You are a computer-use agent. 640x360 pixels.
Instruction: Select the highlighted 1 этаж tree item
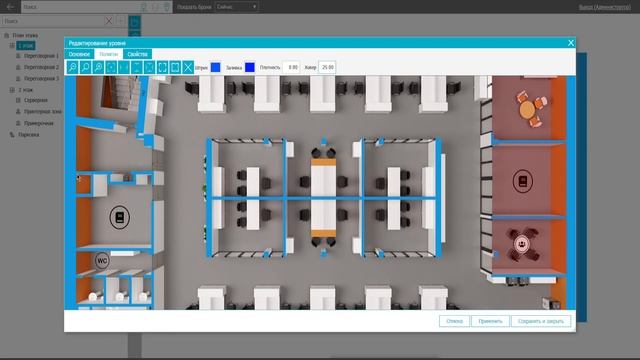(x=26, y=46)
